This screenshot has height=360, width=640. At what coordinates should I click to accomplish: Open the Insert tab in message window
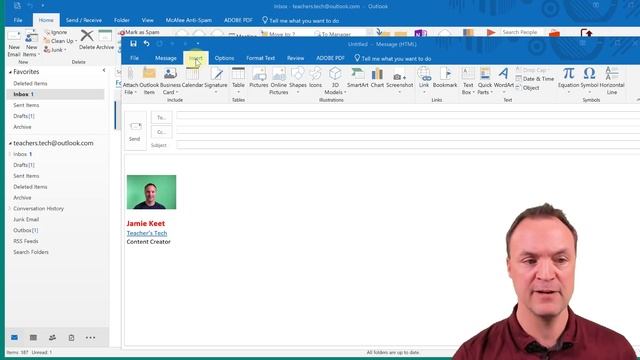(196, 58)
